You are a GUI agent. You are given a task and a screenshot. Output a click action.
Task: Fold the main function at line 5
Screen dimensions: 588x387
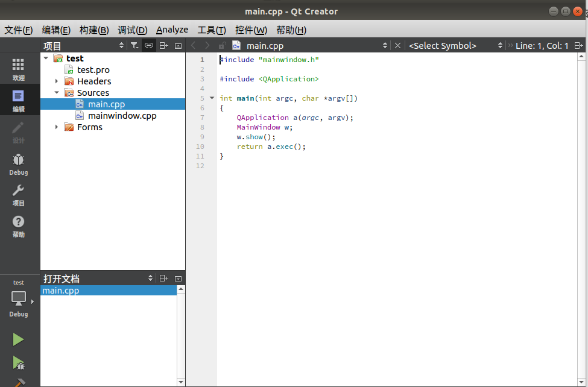tap(212, 98)
